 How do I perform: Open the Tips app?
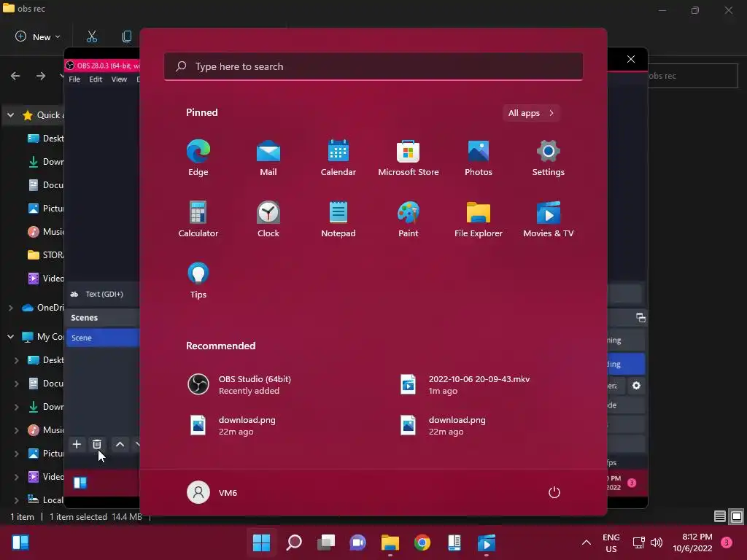[x=198, y=281]
